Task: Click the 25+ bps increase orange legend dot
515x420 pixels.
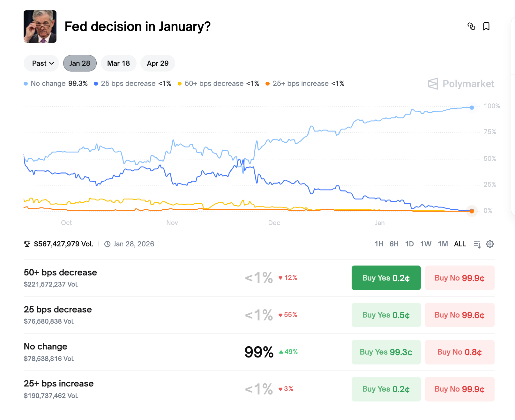Action: click(x=268, y=84)
